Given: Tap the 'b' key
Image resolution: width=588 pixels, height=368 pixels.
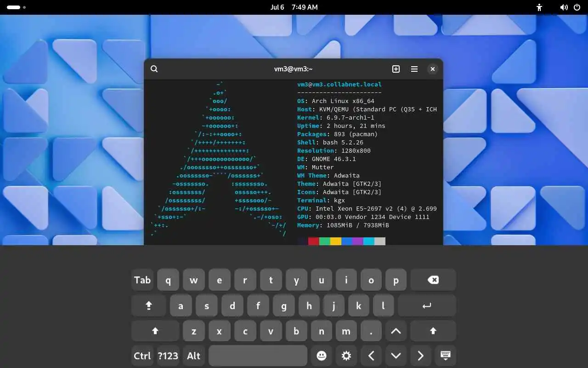Looking at the screenshot, I should tap(296, 331).
